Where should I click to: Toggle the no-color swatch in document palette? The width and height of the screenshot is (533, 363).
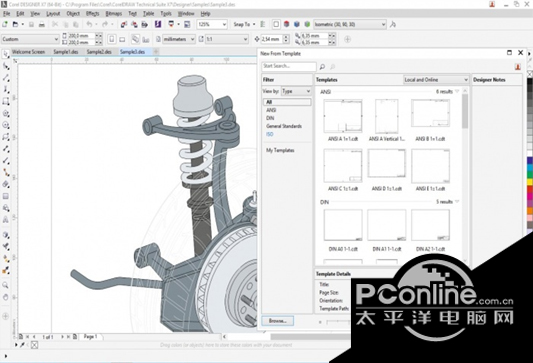click(34, 345)
